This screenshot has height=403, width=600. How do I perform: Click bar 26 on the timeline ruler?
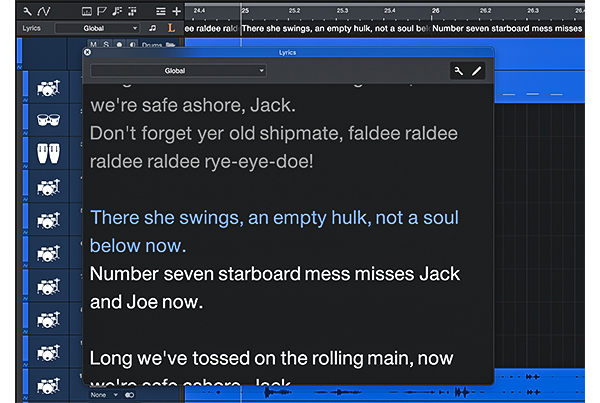(x=435, y=11)
